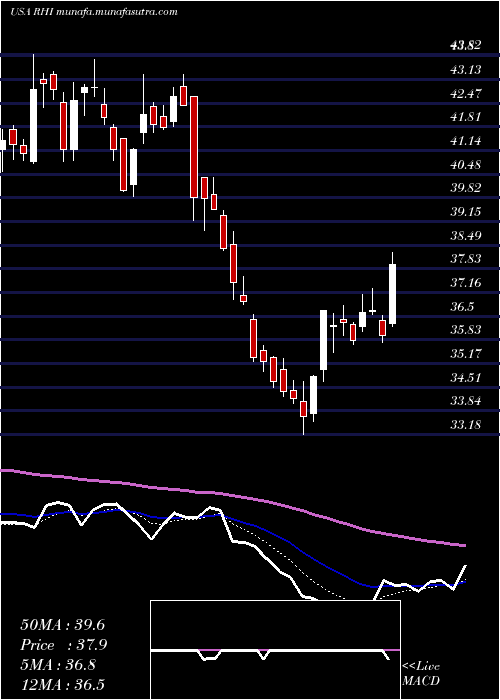Select the 34.51 price axis label
The width and height of the screenshot is (500, 700).
[466, 378]
